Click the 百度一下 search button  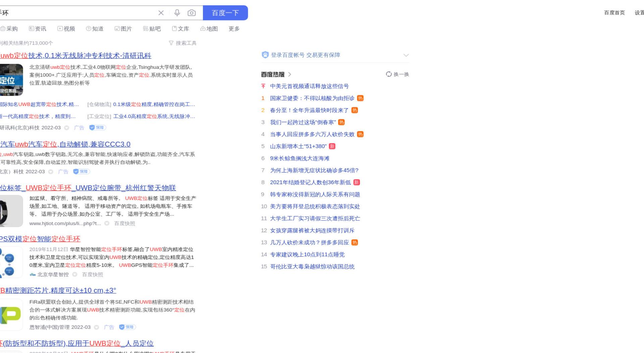(225, 13)
